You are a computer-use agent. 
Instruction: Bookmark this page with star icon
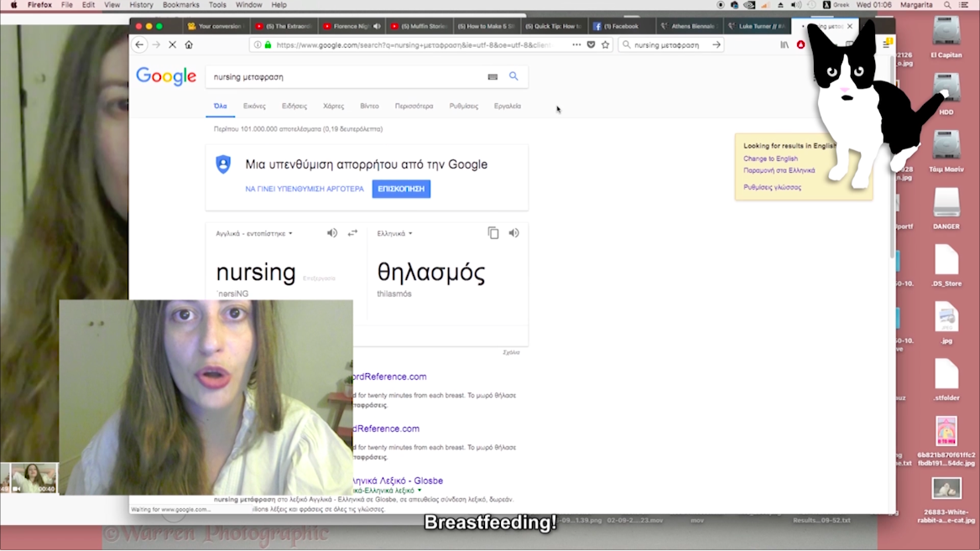coord(606,44)
